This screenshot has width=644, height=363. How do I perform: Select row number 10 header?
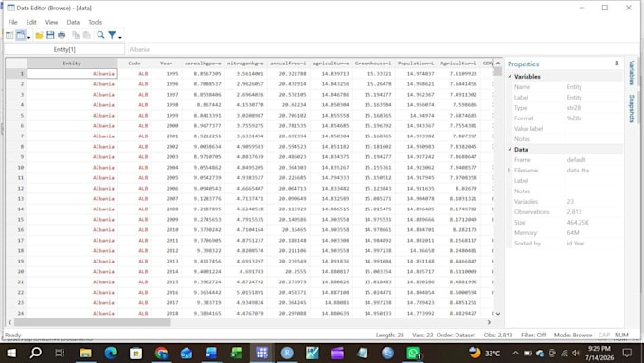click(16, 168)
